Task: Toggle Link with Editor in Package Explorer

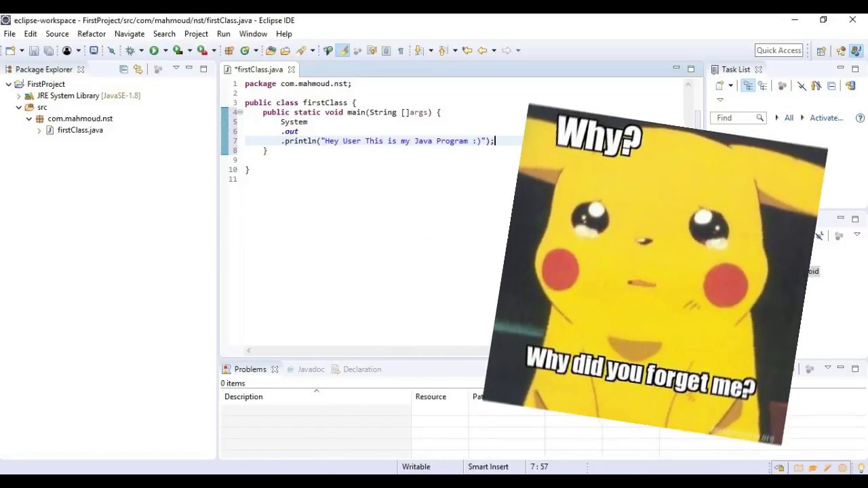Action: (138, 69)
